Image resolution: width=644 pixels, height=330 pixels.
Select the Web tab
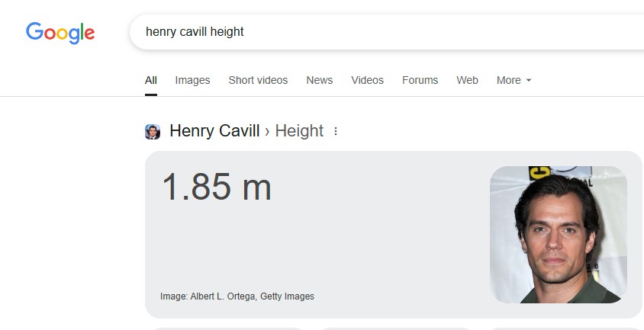[467, 80]
